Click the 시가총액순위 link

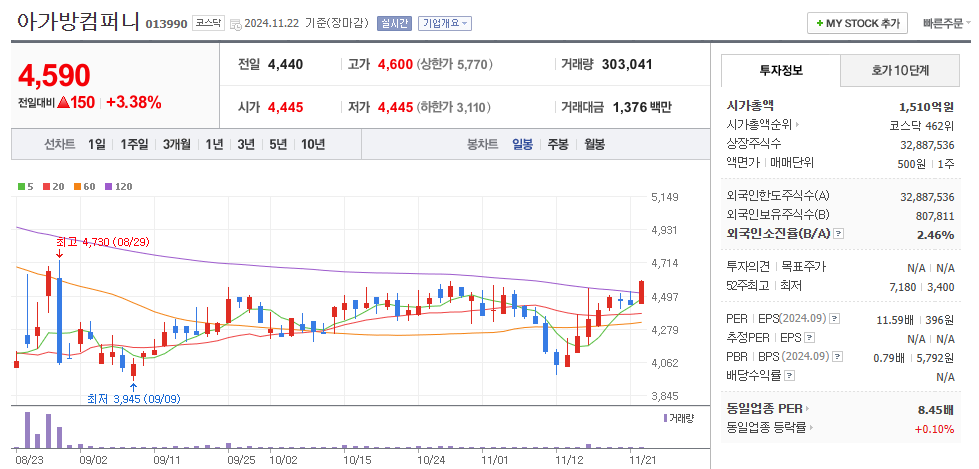click(x=759, y=125)
